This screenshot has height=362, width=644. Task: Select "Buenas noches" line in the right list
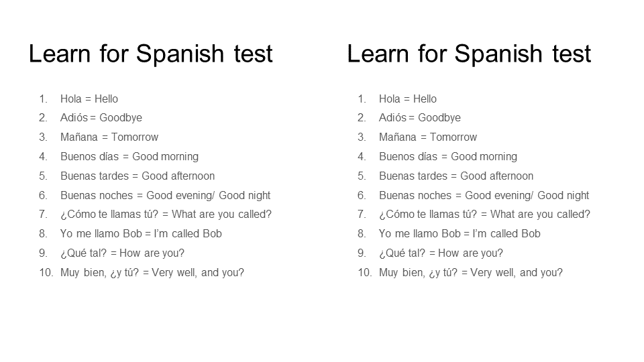pos(484,196)
